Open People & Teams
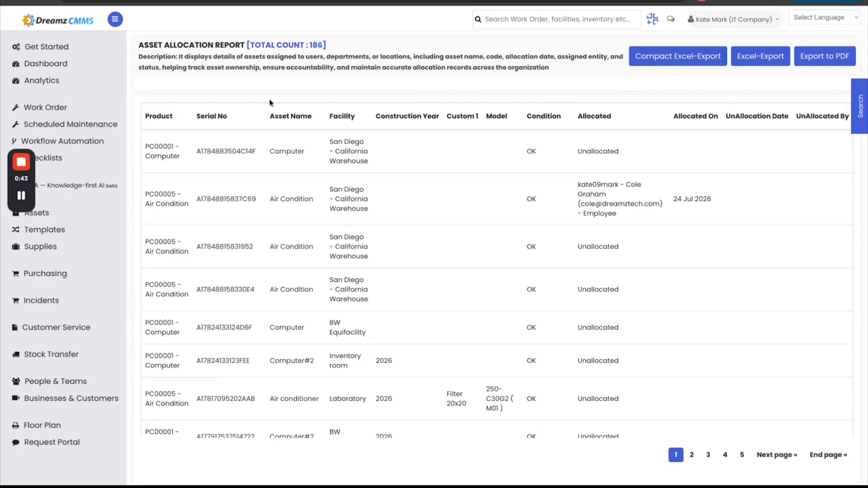 [x=56, y=381]
